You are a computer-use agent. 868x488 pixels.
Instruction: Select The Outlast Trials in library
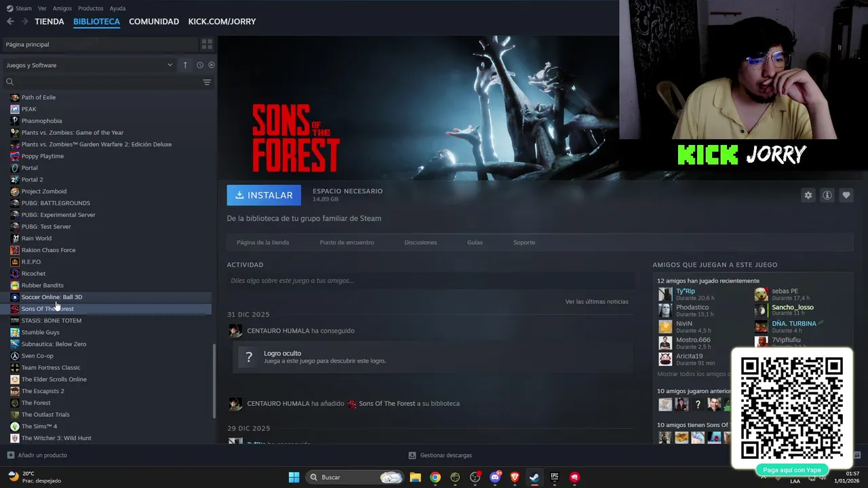(45, 415)
